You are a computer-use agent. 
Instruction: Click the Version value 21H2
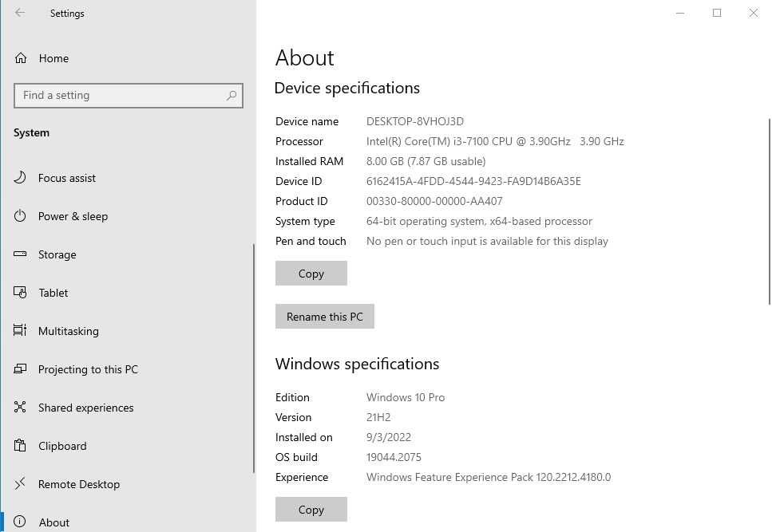[x=378, y=417]
